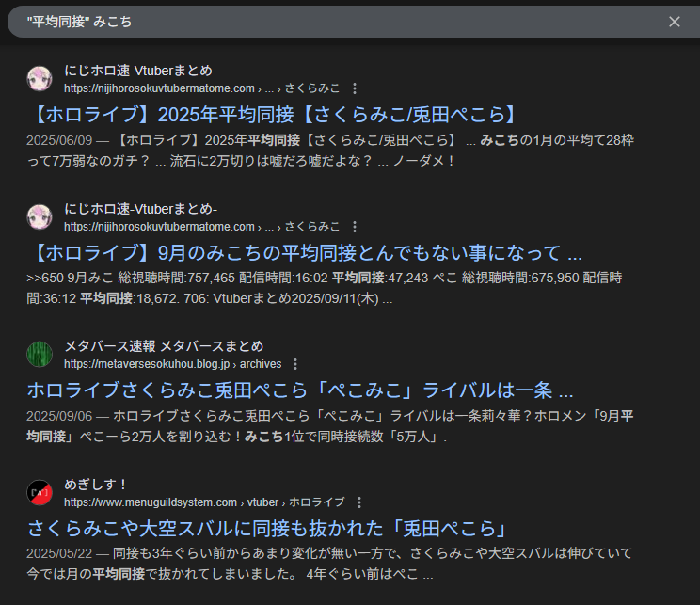The height and width of the screenshot is (605, 700).
Task: Open the 2025年平均同接 さくらみこ/兎田ぺこら result
Action: pyautogui.click(x=273, y=116)
